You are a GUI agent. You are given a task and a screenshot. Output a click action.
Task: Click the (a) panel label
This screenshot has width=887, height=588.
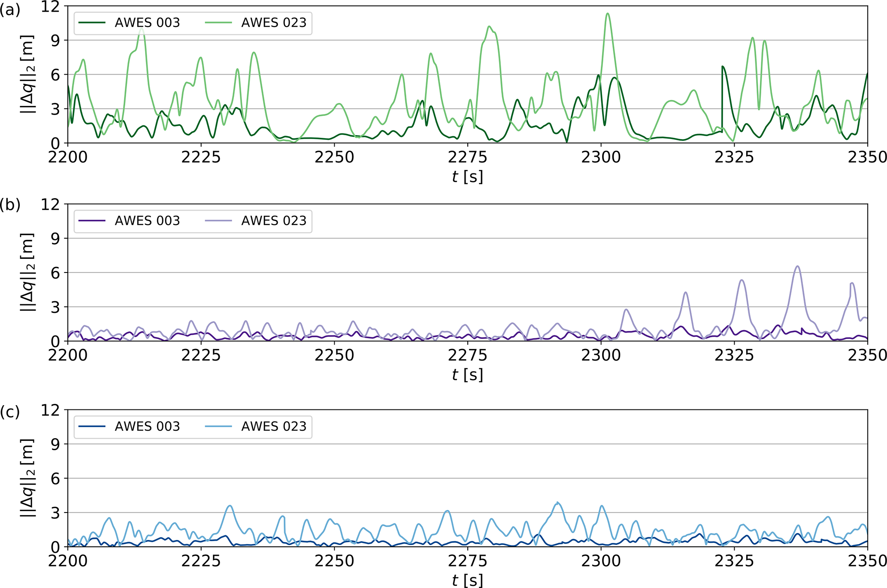[x=10, y=9]
